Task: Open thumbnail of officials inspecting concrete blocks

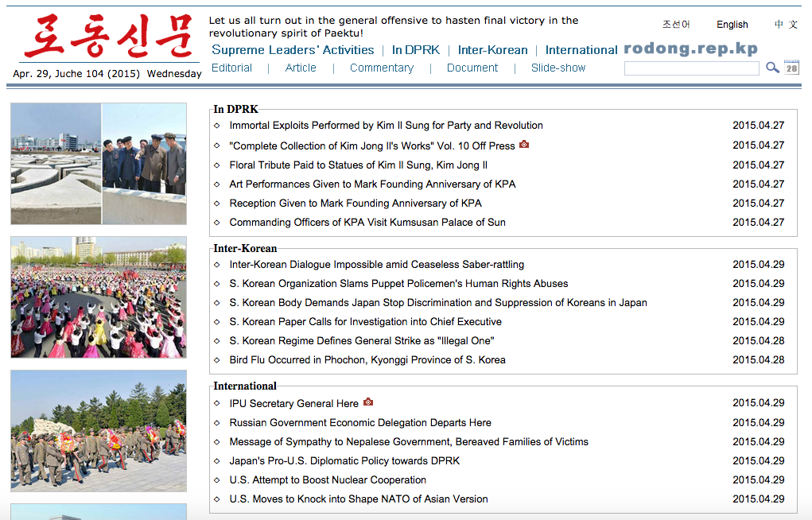Action: coord(99,164)
